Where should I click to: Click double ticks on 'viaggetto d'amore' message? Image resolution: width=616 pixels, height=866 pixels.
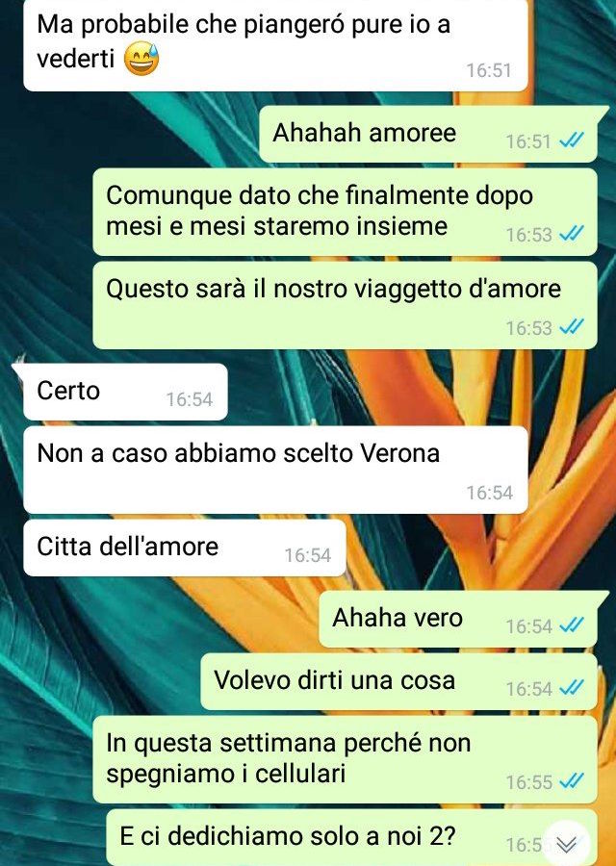572,327
